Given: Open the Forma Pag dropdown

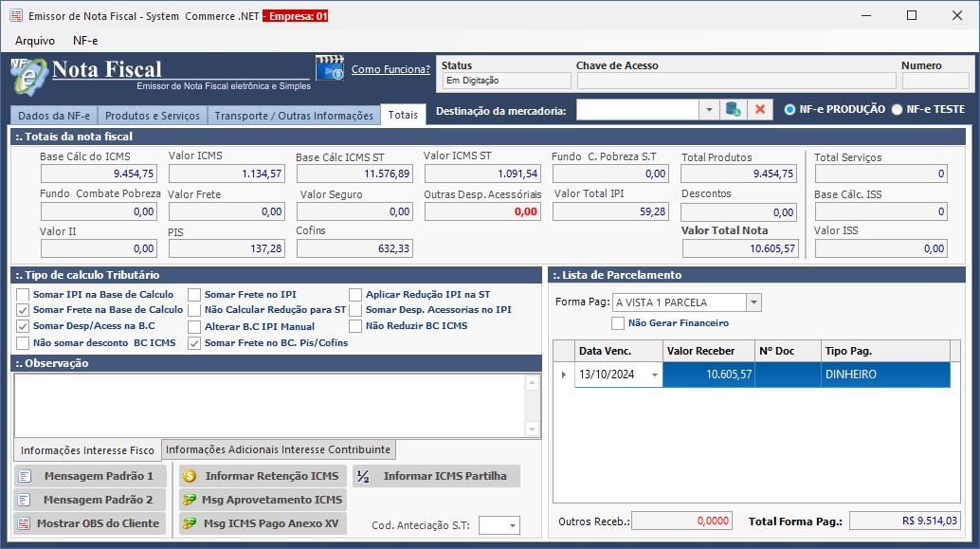Looking at the screenshot, I should pos(753,302).
